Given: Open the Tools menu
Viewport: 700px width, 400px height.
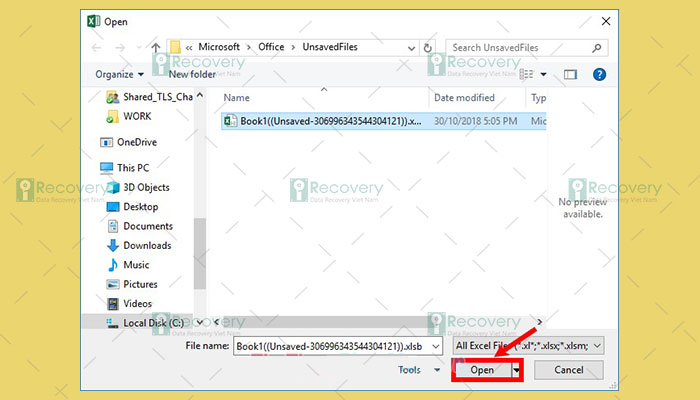Looking at the screenshot, I should point(418,370).
